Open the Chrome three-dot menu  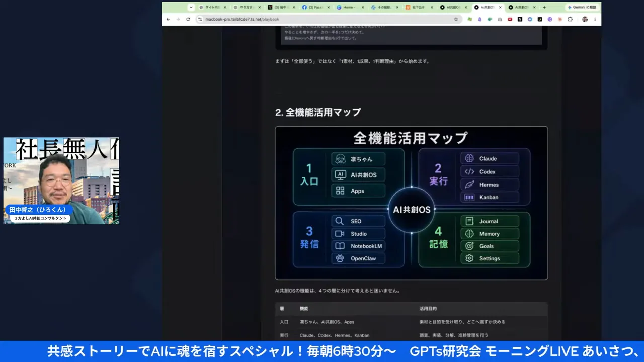[595, 19]
